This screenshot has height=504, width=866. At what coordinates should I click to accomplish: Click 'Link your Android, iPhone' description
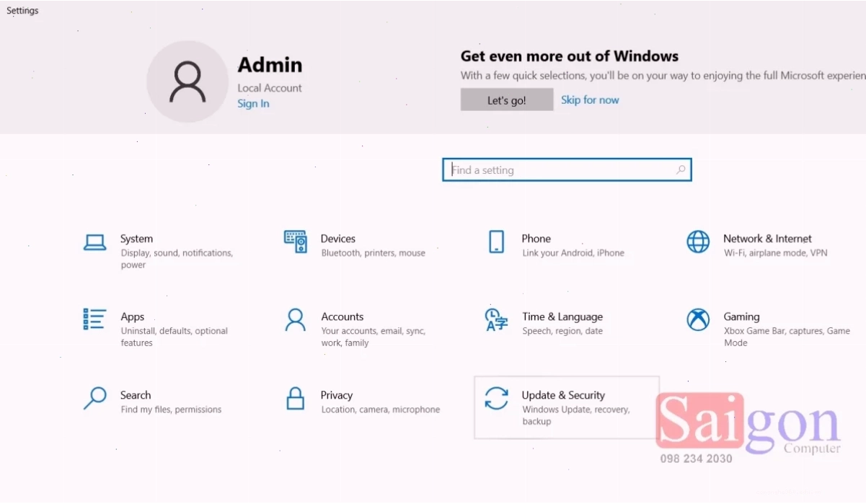tap(573, 253)
